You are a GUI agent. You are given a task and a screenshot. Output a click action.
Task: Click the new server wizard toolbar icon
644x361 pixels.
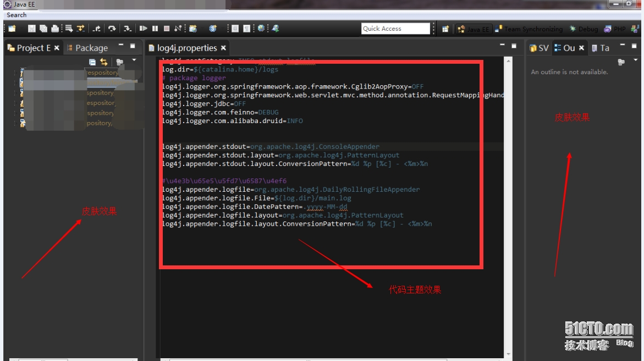pos(192,29)
